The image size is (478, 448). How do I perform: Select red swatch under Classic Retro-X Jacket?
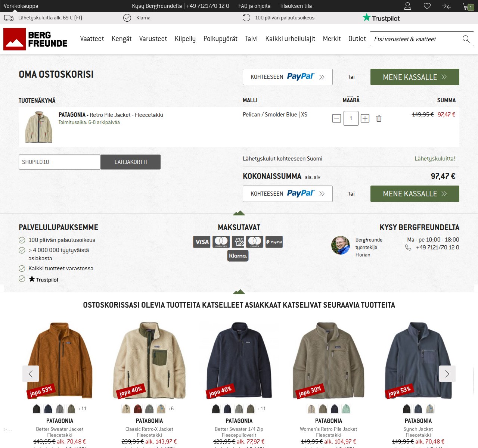click(138, 409)
